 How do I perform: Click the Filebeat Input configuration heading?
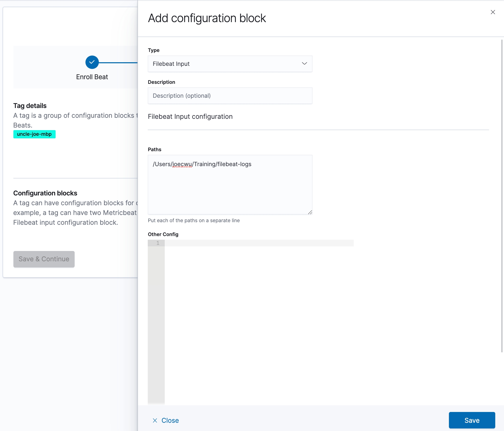coord(190,116)
